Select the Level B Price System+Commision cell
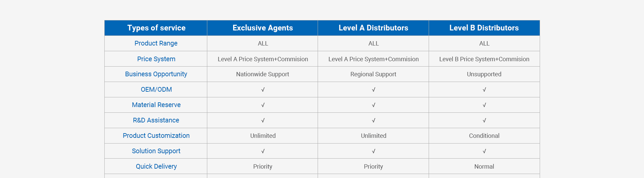644x178 pixels. click(x=484, y=59)
